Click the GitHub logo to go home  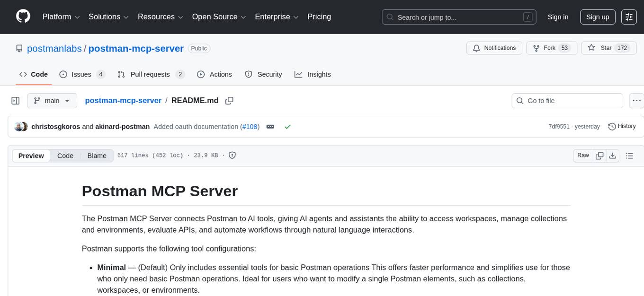(x=23, y=17)
